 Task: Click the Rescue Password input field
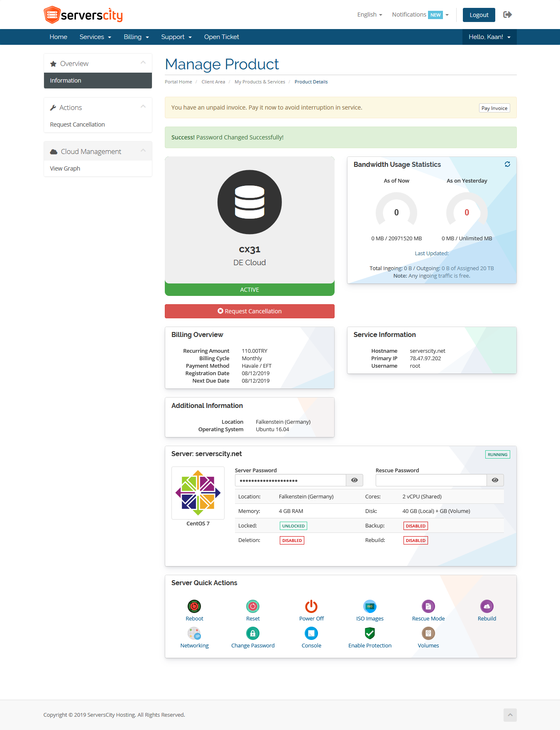point(431,480)
